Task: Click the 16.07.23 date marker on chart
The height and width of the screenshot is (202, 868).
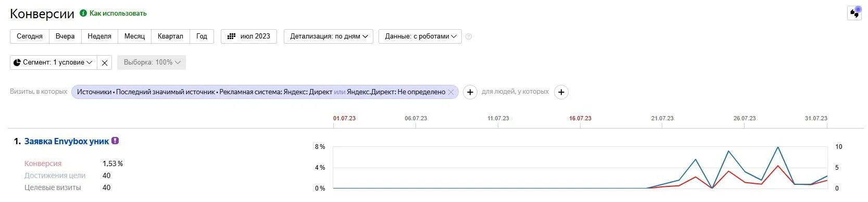Action: click(x=580, y=119)
